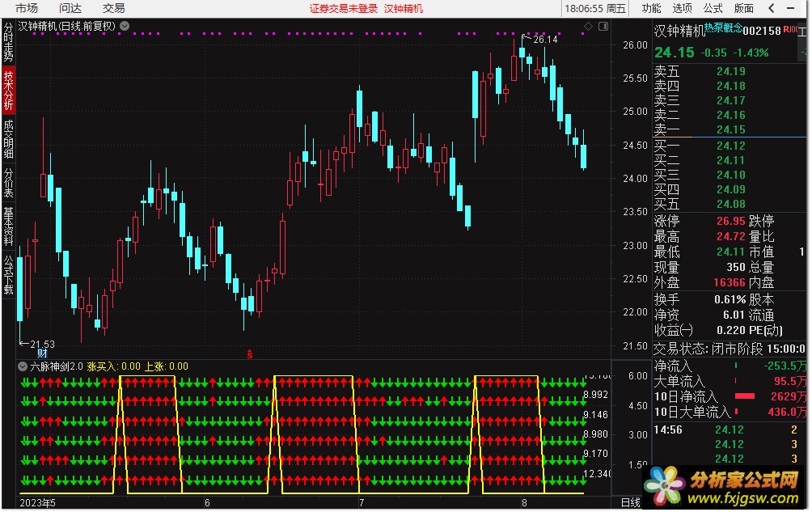Open the 市场 menu

pyautogui.click(x=27, y=8)
